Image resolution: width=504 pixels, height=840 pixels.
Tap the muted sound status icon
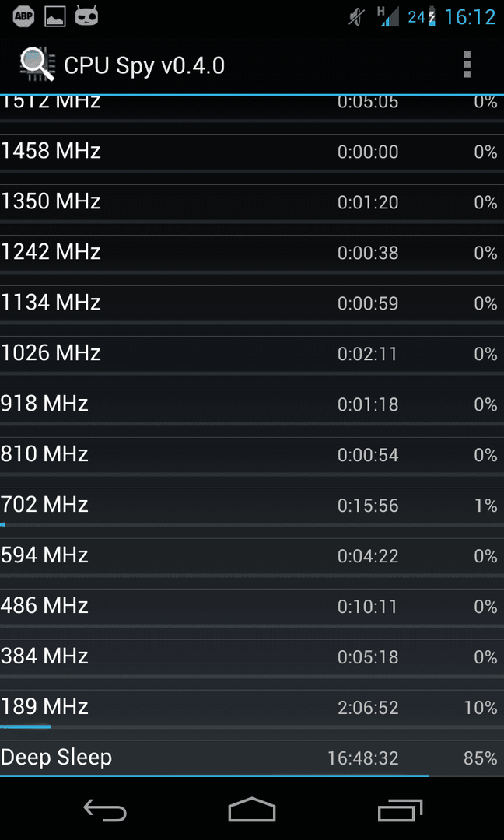point(356,17)
